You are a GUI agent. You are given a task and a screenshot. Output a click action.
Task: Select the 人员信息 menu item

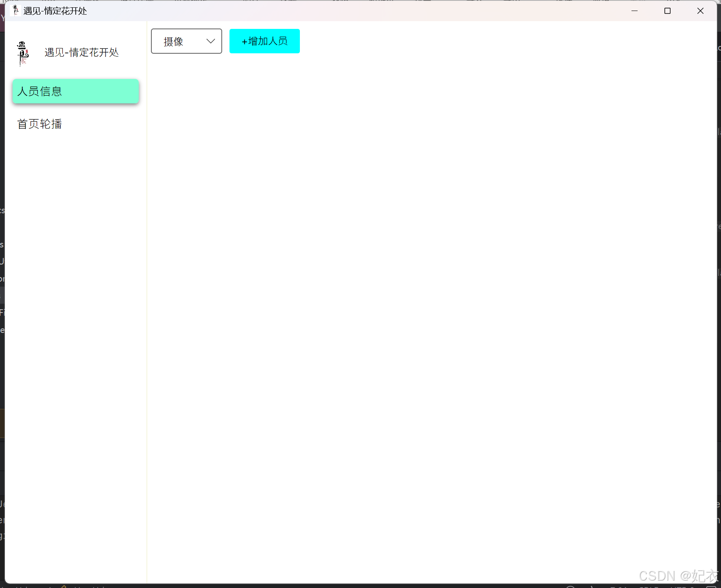[x=76, y=91]
